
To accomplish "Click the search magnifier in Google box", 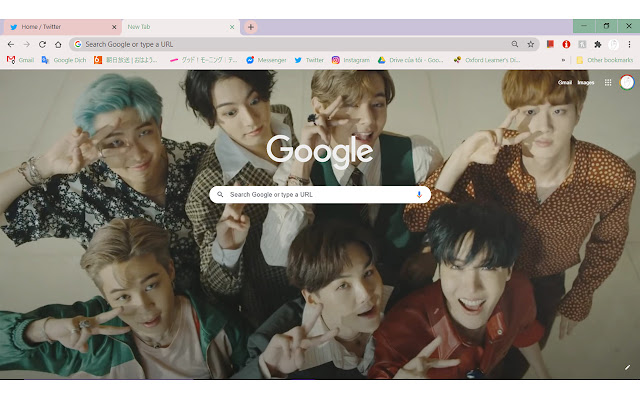I will tap(220, 195).
